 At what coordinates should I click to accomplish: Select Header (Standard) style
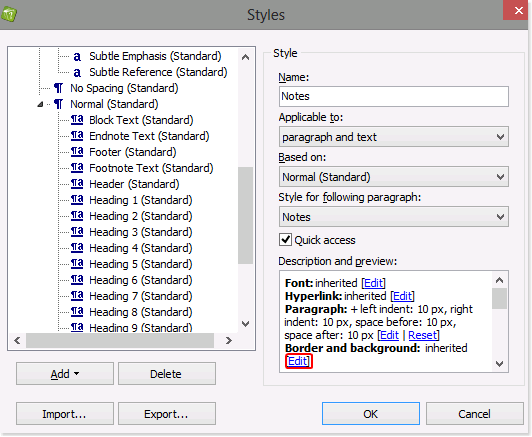134,184
